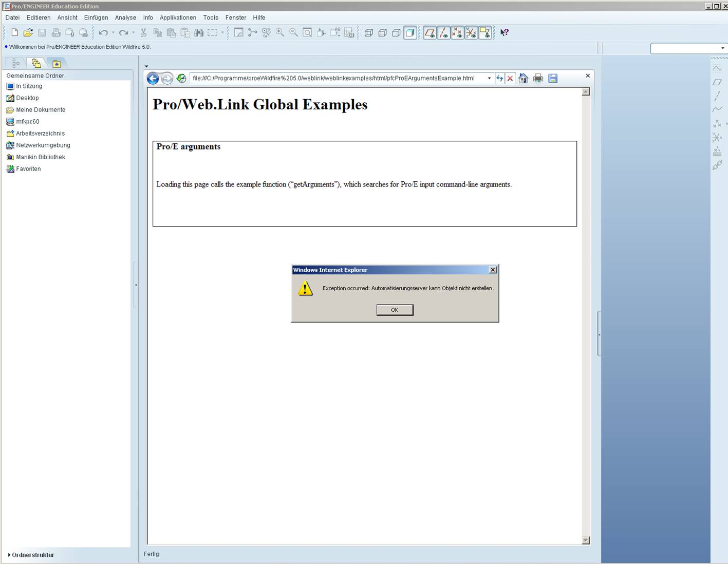This screenshot has width=728, height=564.
Task: Click the navigator panel collapse handle
Action: (x=136, y=285)
